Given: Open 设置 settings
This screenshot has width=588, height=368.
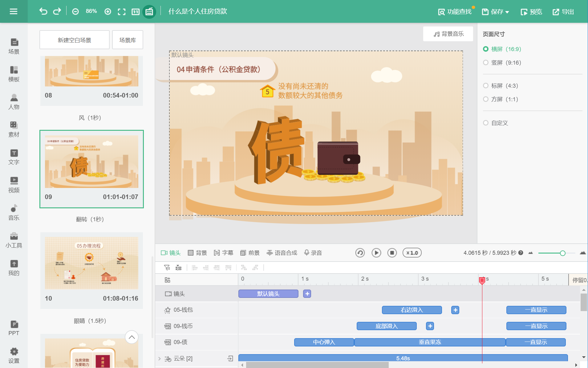Looking at the screenshot, I should click(x=14, y=356).
